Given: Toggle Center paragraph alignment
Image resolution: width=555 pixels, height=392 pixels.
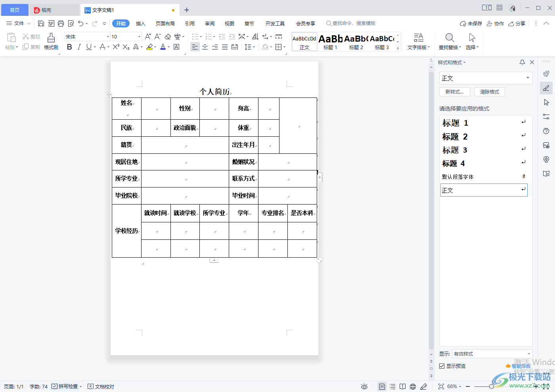Looking at the screenshot, I should pyautogui.click(x=205, y=47).
